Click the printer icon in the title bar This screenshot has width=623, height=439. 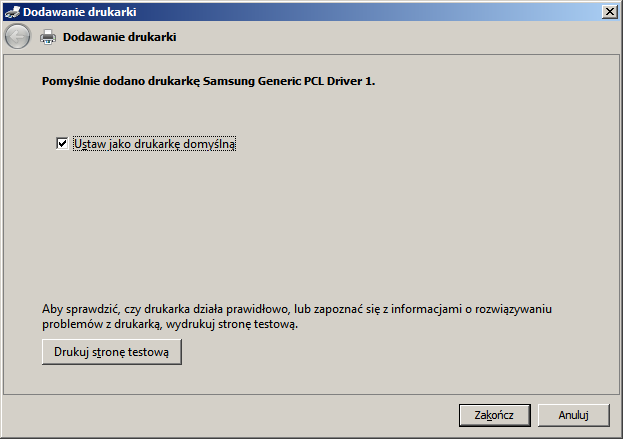click(12, 12)
